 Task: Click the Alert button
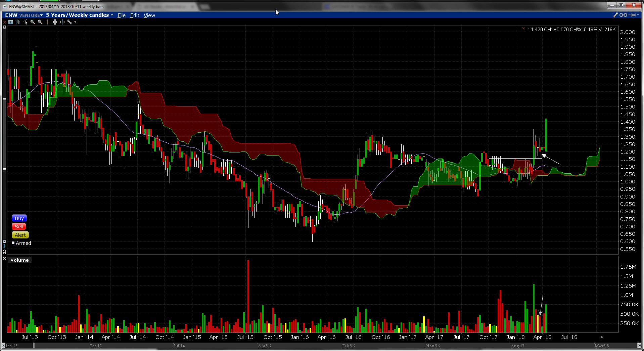pos(20,235)
